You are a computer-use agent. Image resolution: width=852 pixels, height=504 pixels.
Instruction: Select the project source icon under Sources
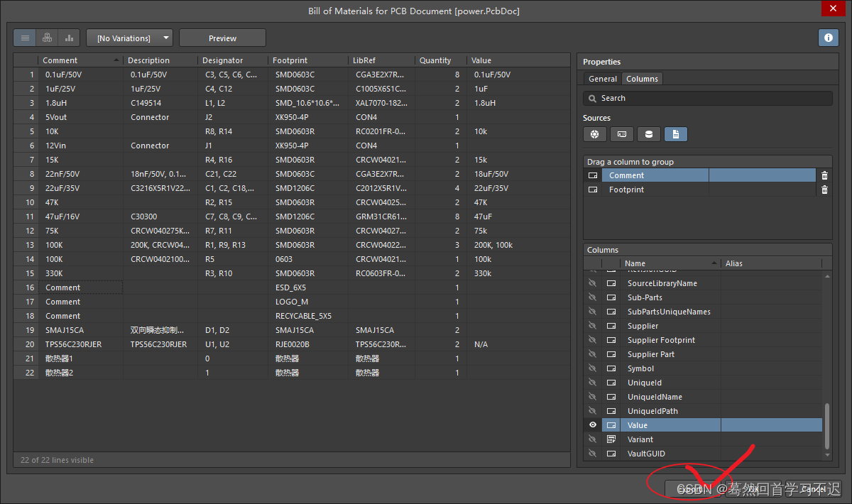[594, 134]
